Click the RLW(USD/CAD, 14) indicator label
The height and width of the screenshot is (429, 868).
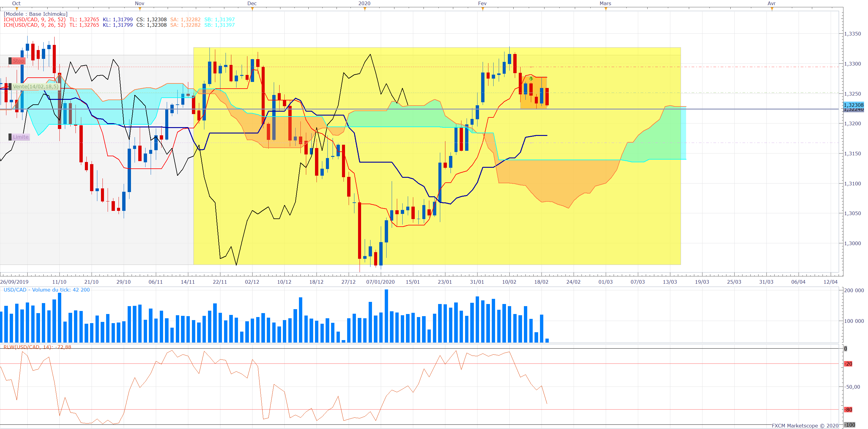[37, 347]
